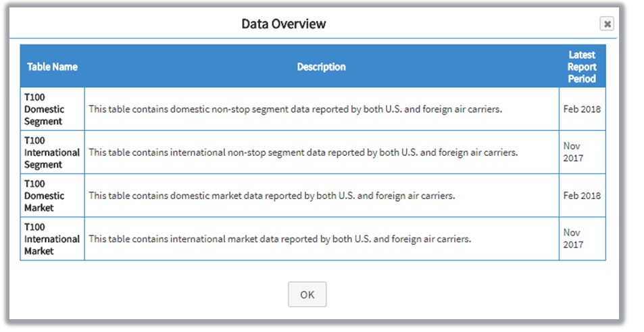The height and width of the screenshot is (332, 644).
Task: Click the Latest Report Period header
Action: (581, 67)
